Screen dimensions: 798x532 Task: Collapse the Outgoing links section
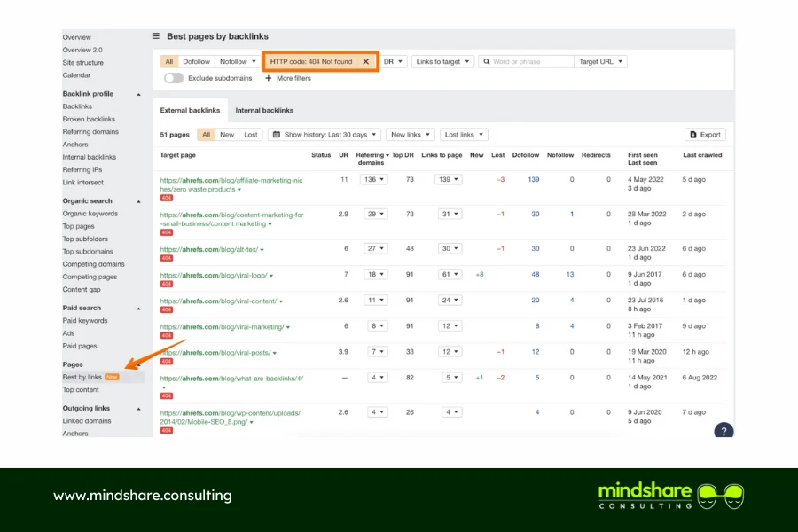pyautogui.click(x=138, y=409)
